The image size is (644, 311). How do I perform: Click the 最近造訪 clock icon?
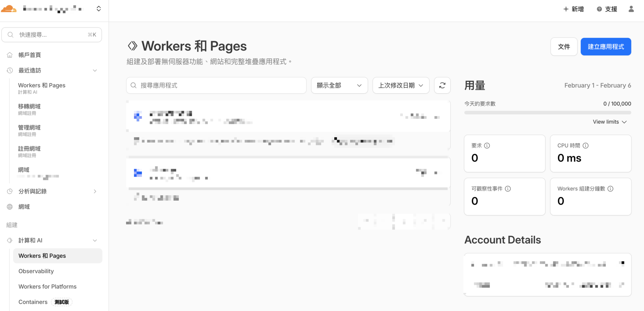click(10, 71)
